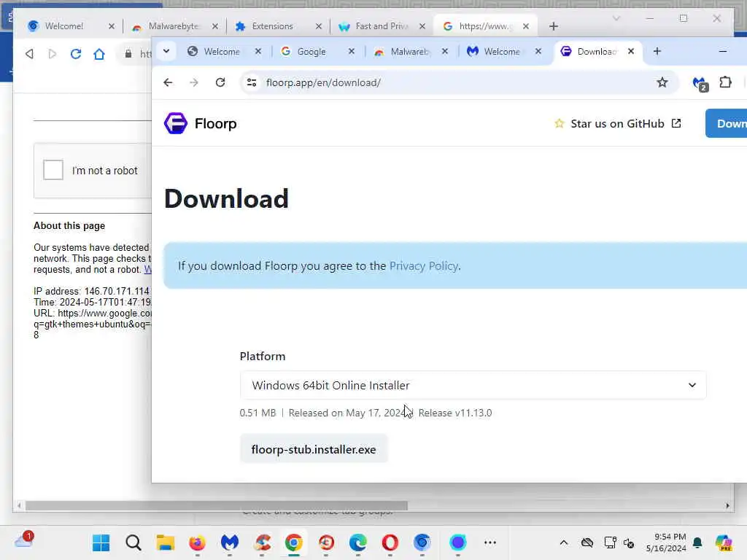Switch to Malwarebytes tab in front browser
This screenshot has width=747, height=560.
point(409,52)
